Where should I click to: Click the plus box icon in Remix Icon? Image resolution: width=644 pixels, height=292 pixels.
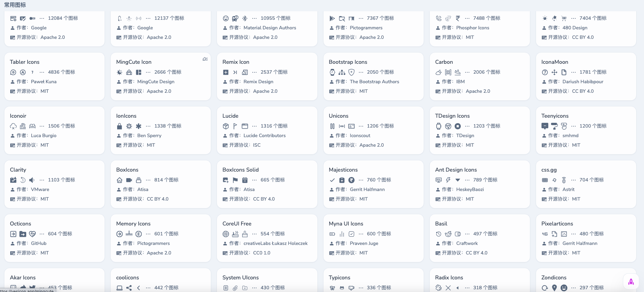[x=226, y=72]
